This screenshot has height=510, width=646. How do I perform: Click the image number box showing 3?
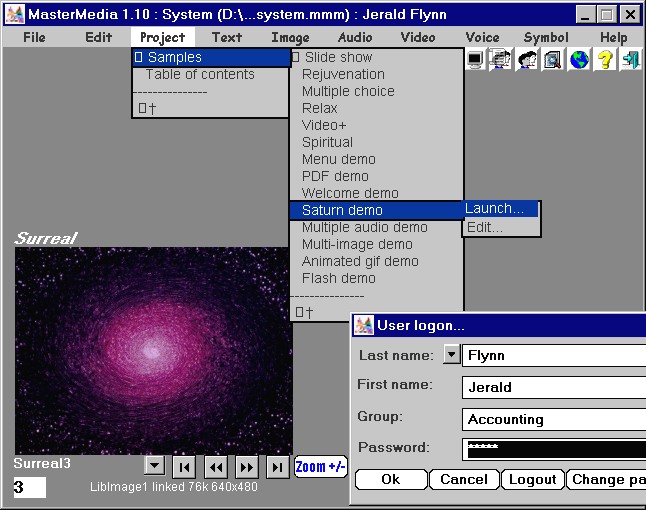click(x=30, y=487)
